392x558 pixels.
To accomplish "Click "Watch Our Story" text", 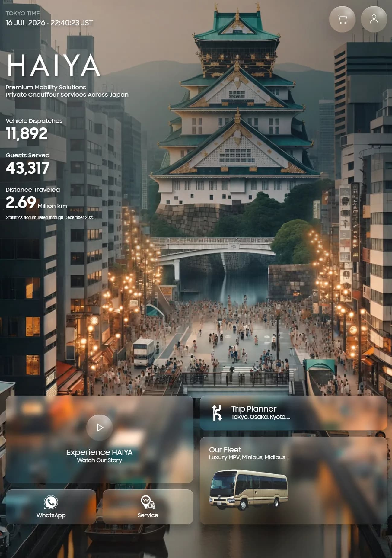I will (100, 460).
